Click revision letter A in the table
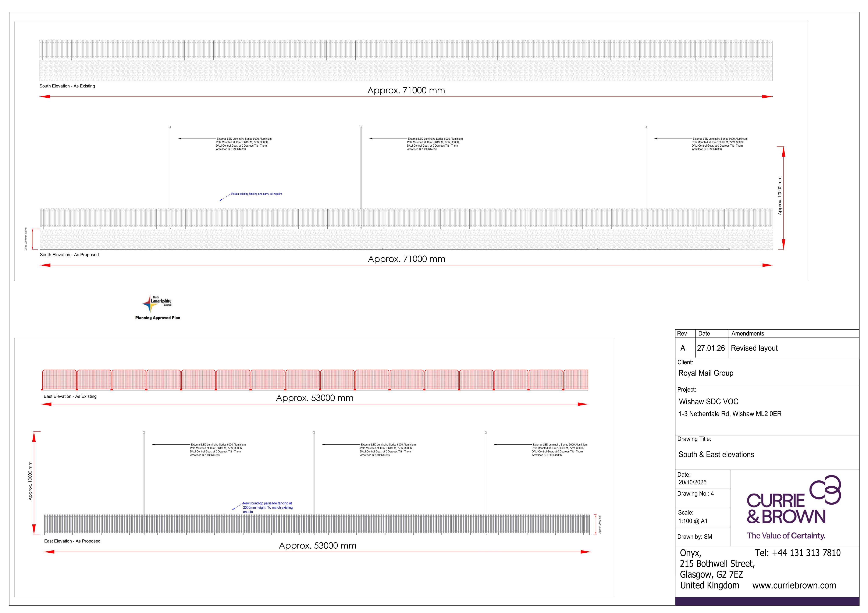The width and height of the screenshot is (868, 613). click(683, 348)
